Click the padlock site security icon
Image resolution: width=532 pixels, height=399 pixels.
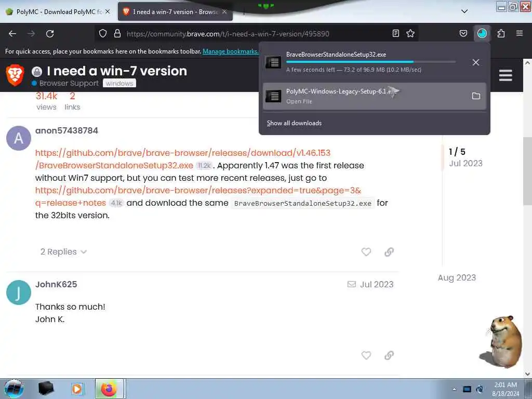117,33
